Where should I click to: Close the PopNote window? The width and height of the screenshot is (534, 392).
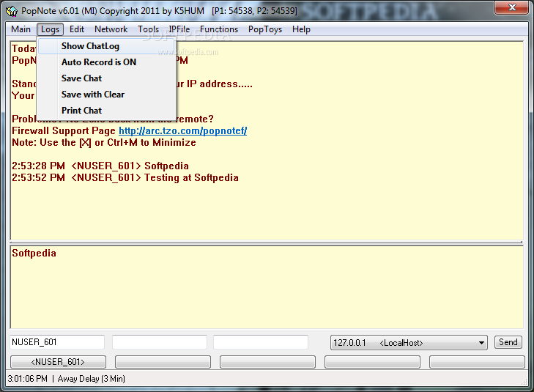[x=512, y=7]
